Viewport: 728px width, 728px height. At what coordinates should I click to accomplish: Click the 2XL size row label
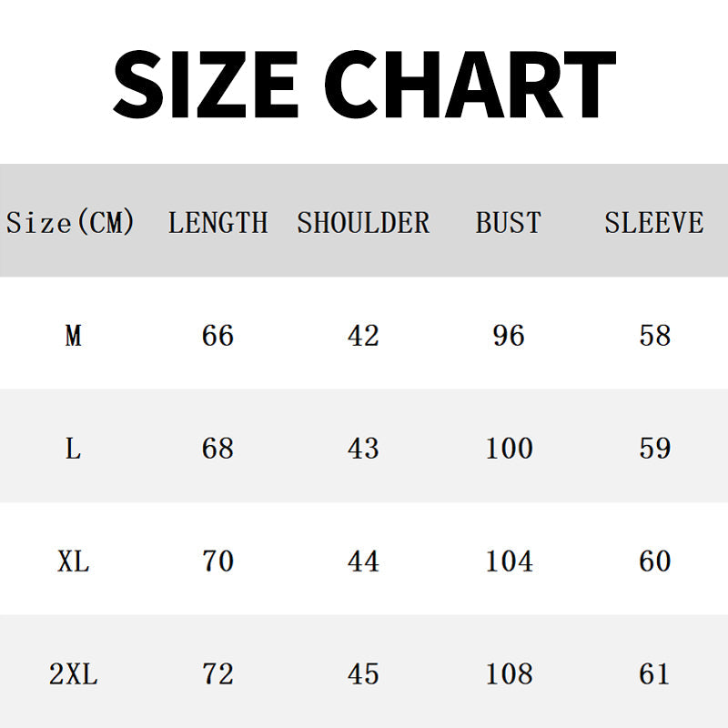click(73, 674)
